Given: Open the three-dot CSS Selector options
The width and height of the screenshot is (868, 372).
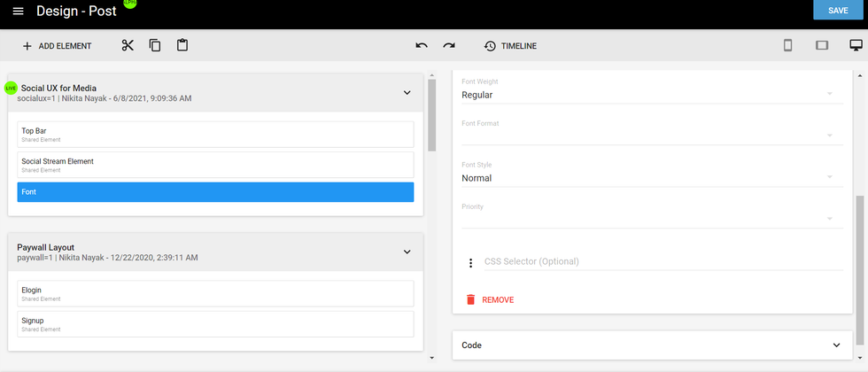Looking at the screenshot, I should point(471,262).
